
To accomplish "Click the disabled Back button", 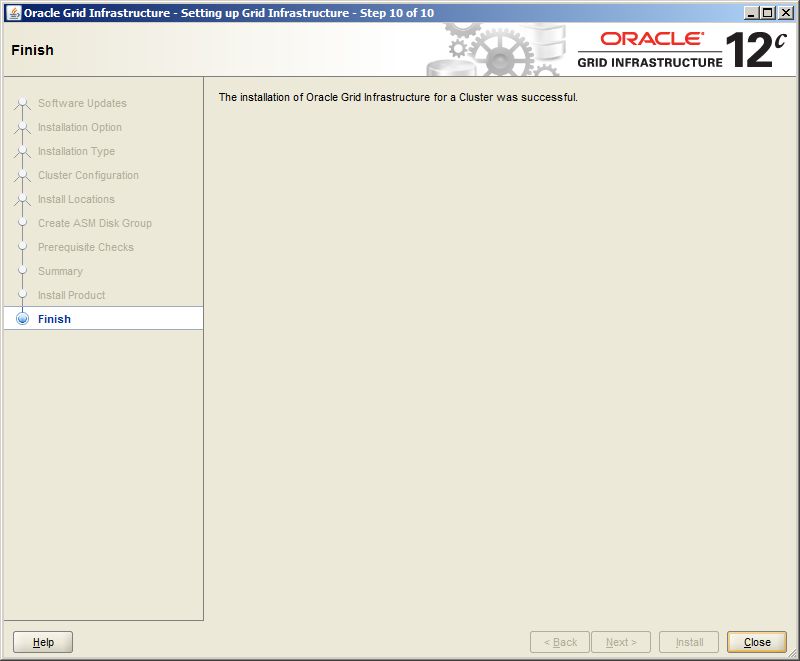I will pyautogui.click(x=560, y=642).
